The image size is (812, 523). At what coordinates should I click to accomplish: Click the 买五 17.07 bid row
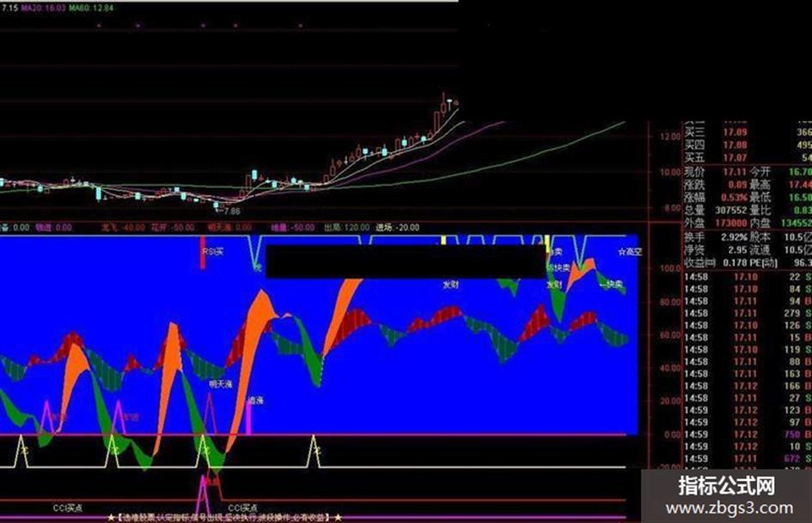(748, 157)
